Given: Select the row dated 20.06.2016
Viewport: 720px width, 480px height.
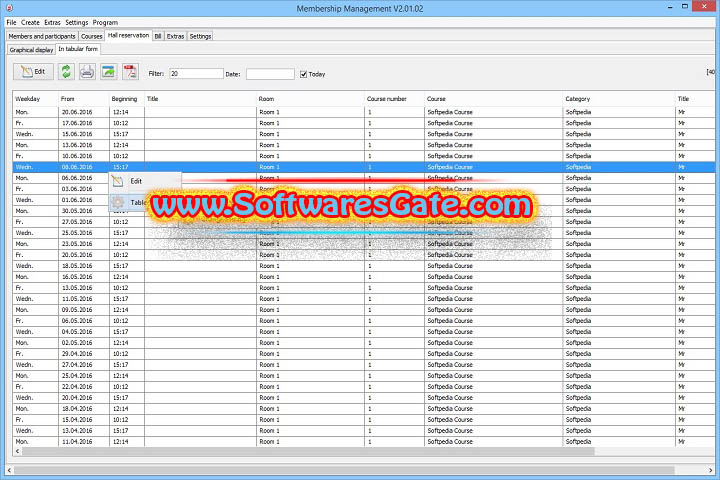Looking at the screenshot, I should (x=363, y=112).
